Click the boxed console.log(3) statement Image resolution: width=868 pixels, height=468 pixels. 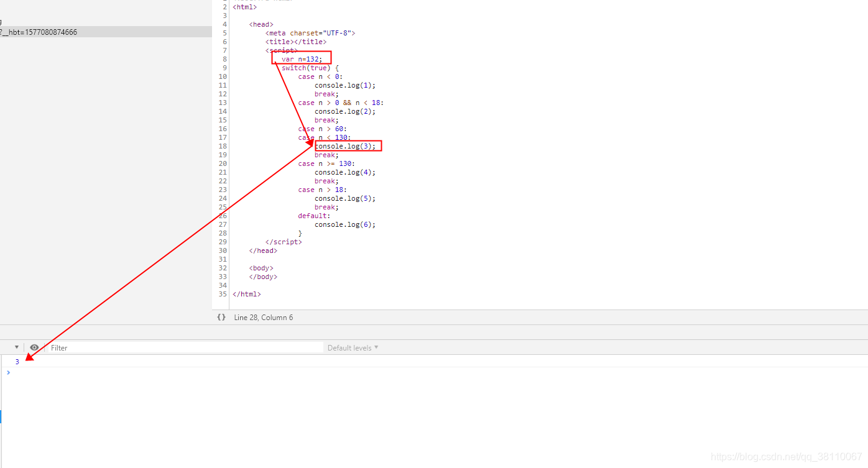(x=348, y=145)
